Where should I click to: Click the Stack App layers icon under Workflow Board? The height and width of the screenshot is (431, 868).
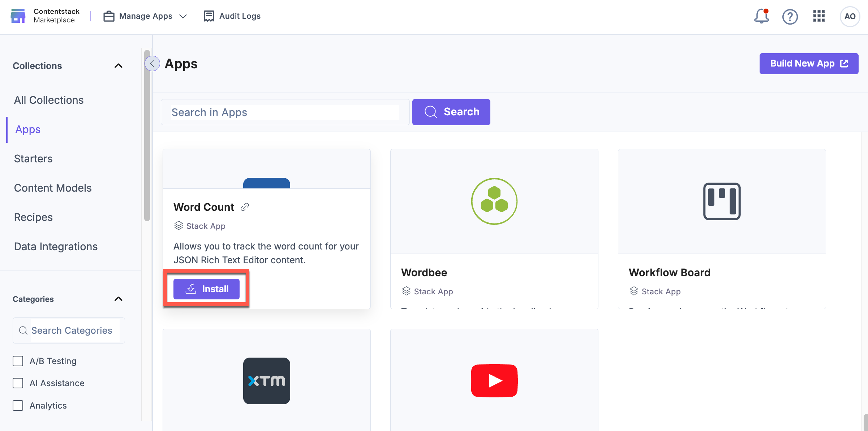tap(634, 291)
